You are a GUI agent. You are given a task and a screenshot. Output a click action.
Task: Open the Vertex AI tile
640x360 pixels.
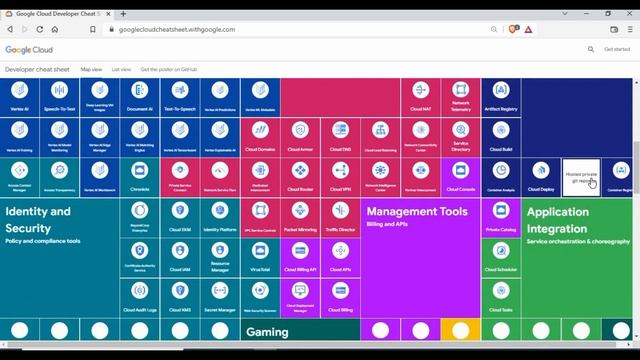19,97
